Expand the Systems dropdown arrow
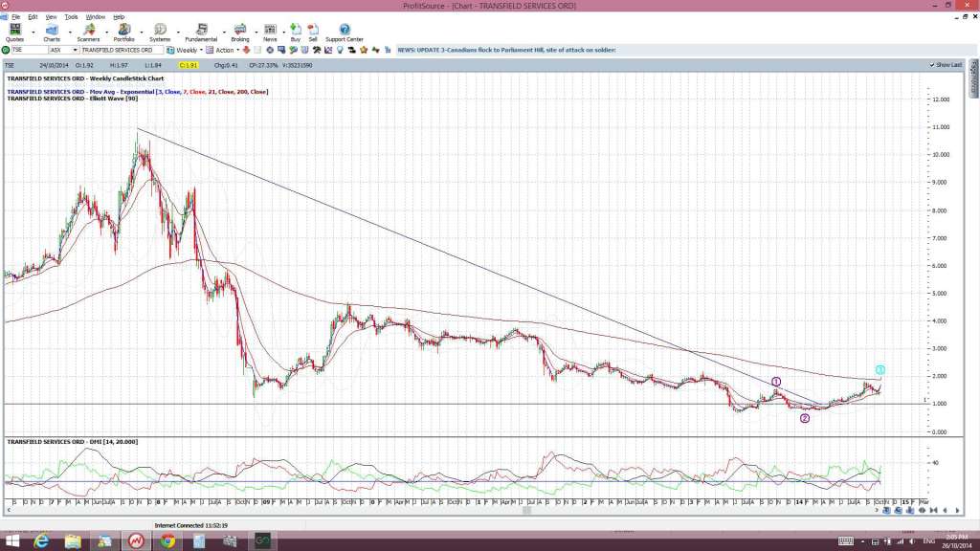Screen dimensions: 980x551 [178, 32]
